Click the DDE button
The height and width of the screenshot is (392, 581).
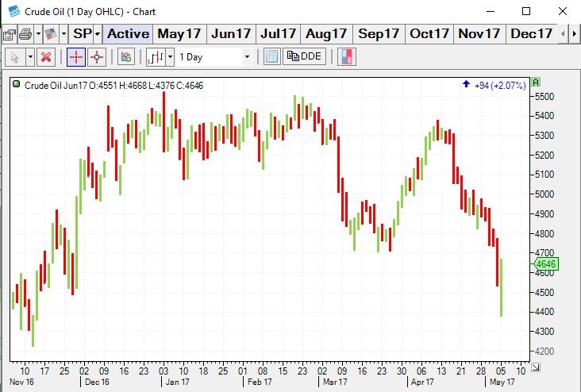pyautogui.click(x=304, y=56)
